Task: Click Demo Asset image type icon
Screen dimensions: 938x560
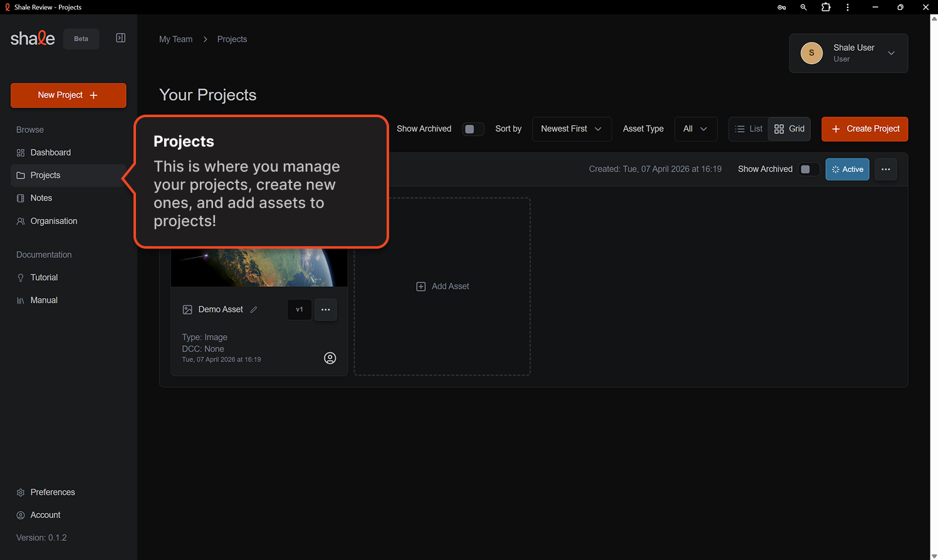Action: point(187,309)
